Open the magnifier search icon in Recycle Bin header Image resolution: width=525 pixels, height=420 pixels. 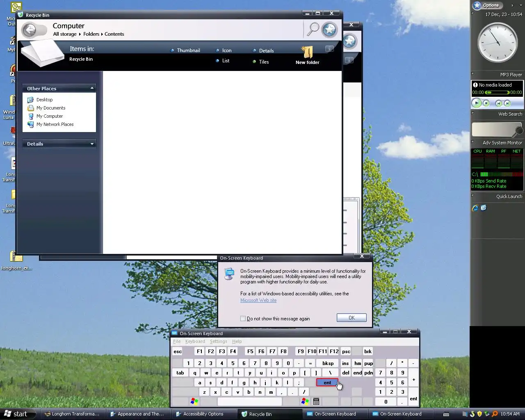[313, 29]
